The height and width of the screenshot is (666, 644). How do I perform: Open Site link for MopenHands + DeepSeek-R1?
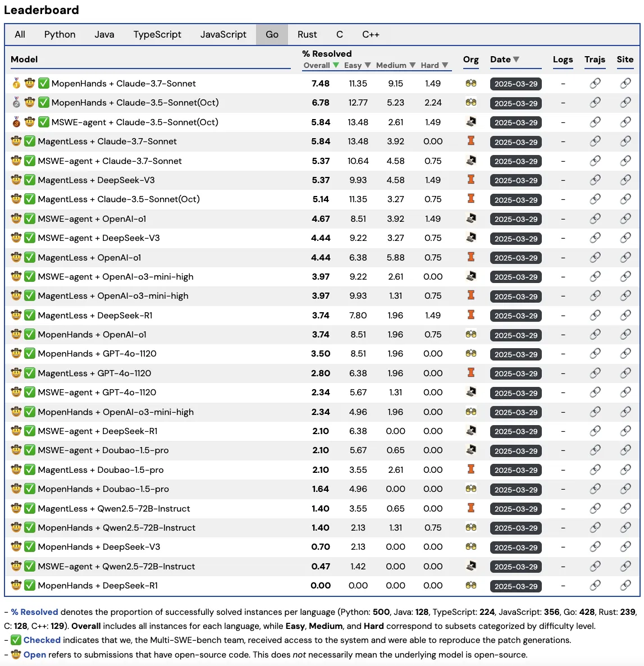[625, 585]
